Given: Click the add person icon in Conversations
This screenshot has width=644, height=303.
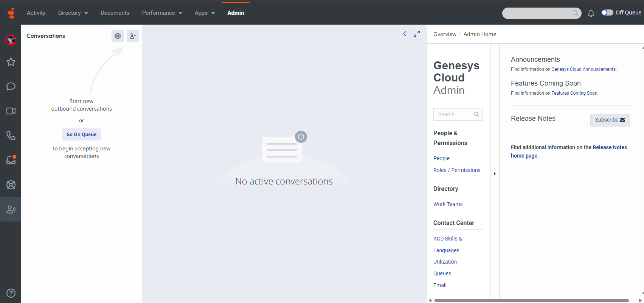Looking at the screenshot, I should click(133, 36).
